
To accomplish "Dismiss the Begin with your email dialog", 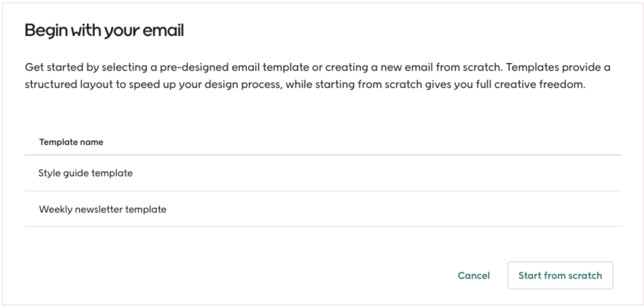I will coord(474,276).
